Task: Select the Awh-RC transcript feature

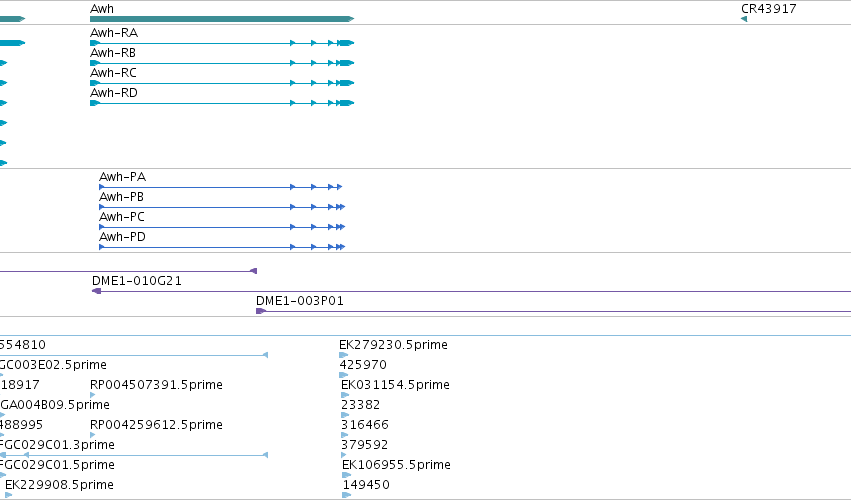Action: tap(222, 83)
